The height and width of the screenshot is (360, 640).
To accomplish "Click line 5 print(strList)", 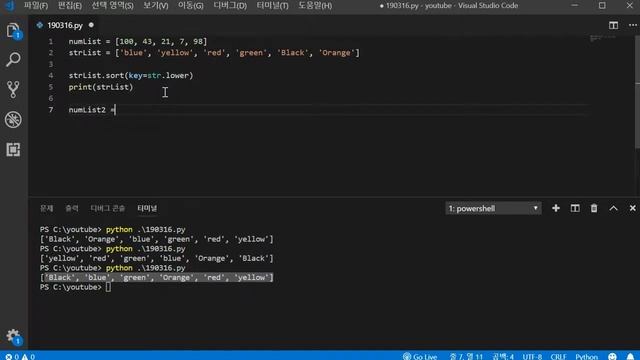I will [101, 87].
